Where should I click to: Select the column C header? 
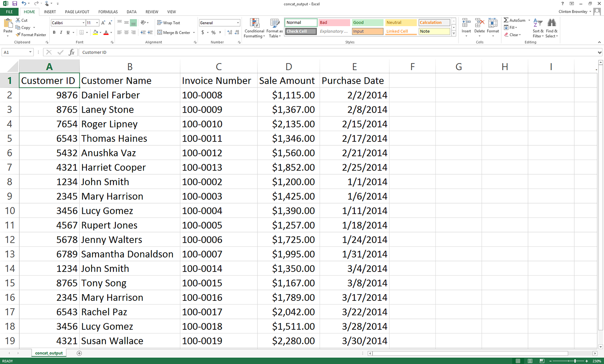click(x=218, y=67)
